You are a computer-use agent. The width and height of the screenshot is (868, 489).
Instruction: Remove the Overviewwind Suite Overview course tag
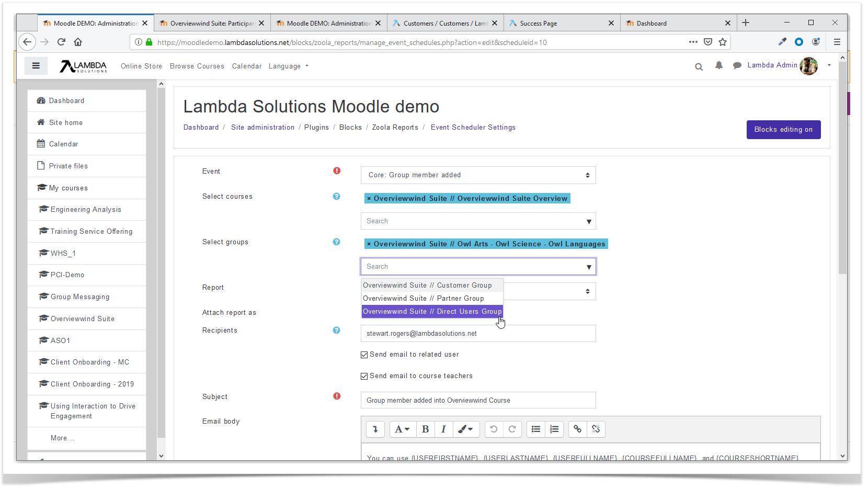[369, 199]
